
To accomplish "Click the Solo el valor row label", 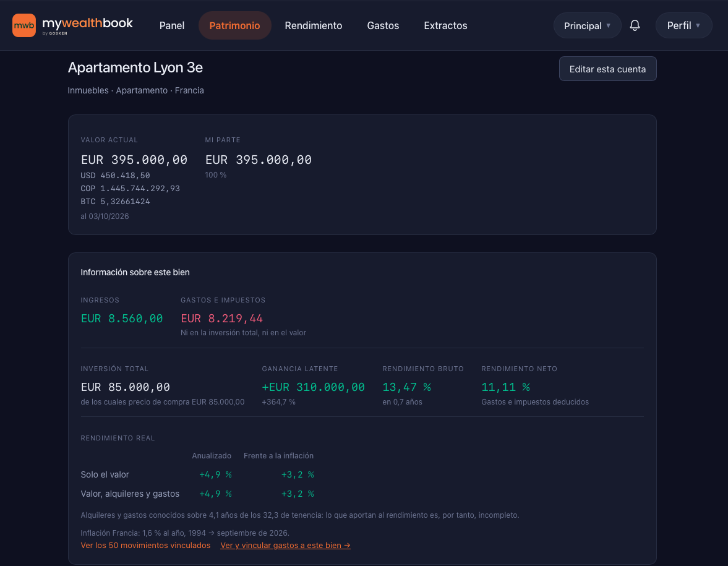I will tap(105, 474).
